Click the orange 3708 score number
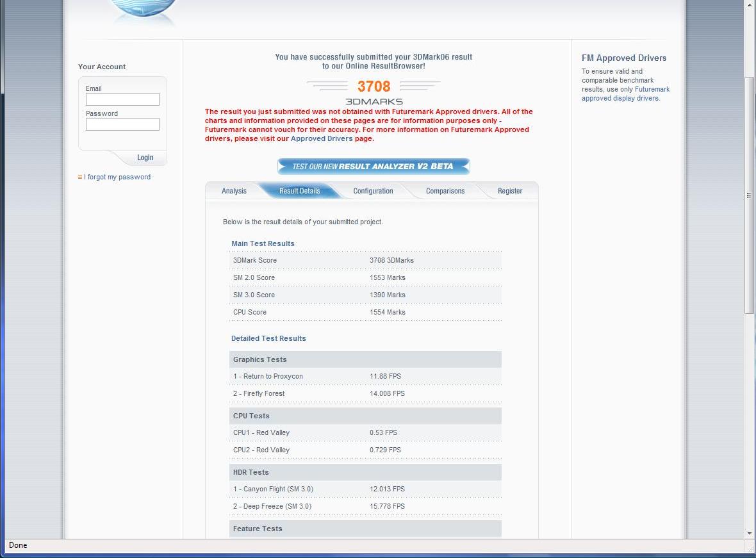Screen dimensions: 756x558 (374, 86)
